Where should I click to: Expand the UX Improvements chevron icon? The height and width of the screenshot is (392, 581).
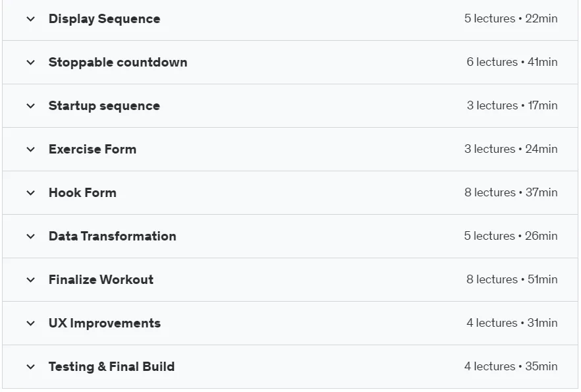pos(31,323)
